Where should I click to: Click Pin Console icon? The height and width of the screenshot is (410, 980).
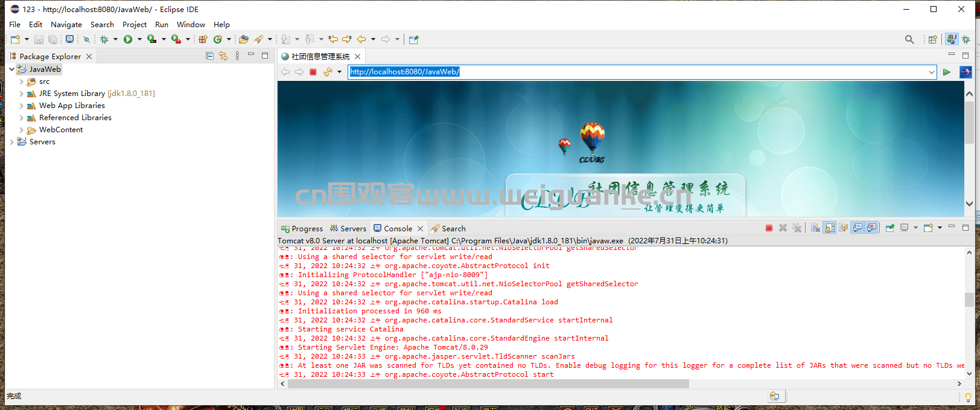pos(889,228)
